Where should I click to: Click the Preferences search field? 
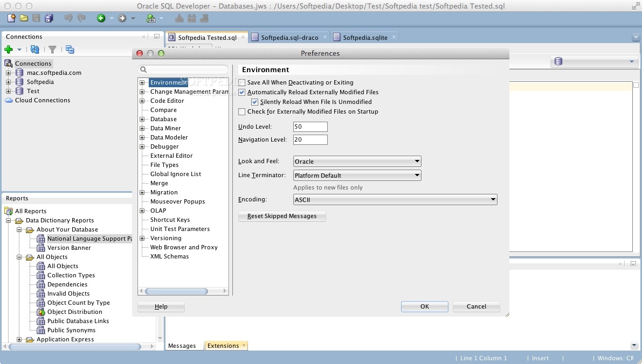pyautogui.click(x=183, y=69)
